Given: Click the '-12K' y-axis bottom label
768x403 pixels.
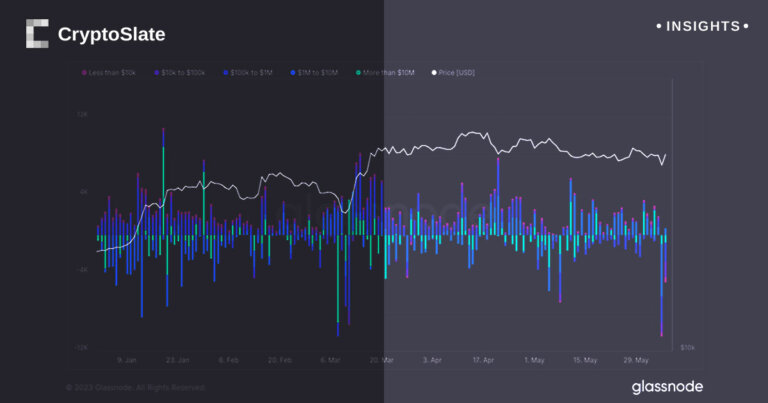Looking at the screenshot, I should click(x=81, y=347).
